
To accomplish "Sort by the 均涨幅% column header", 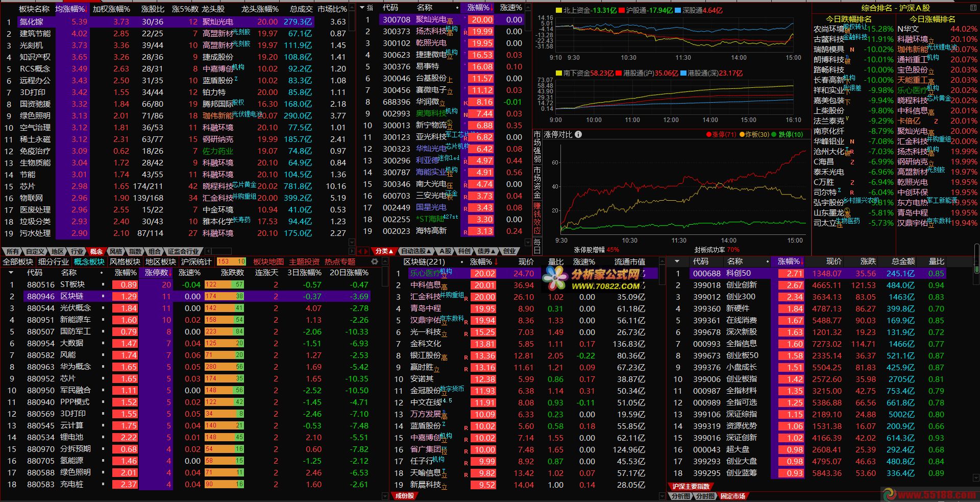I will 71,9.
